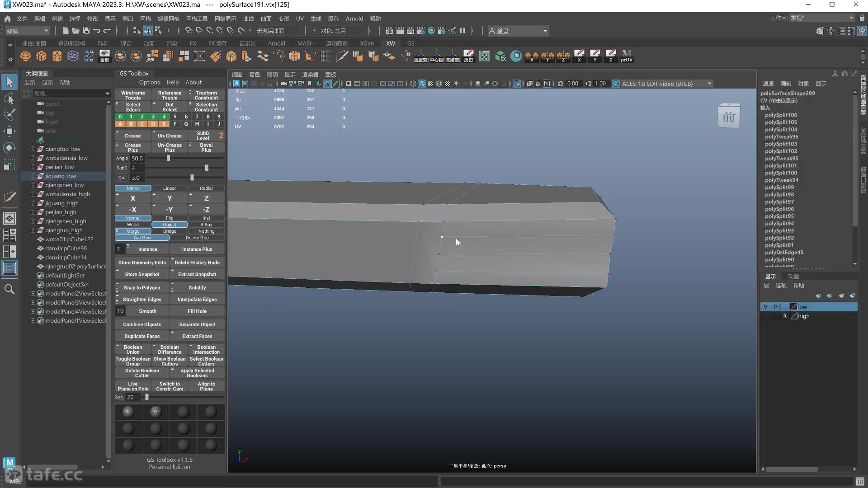The height and width of the screenshot is (488, 868).
Task: Click the XW tab in toolbar
Action: coord(391,43)
